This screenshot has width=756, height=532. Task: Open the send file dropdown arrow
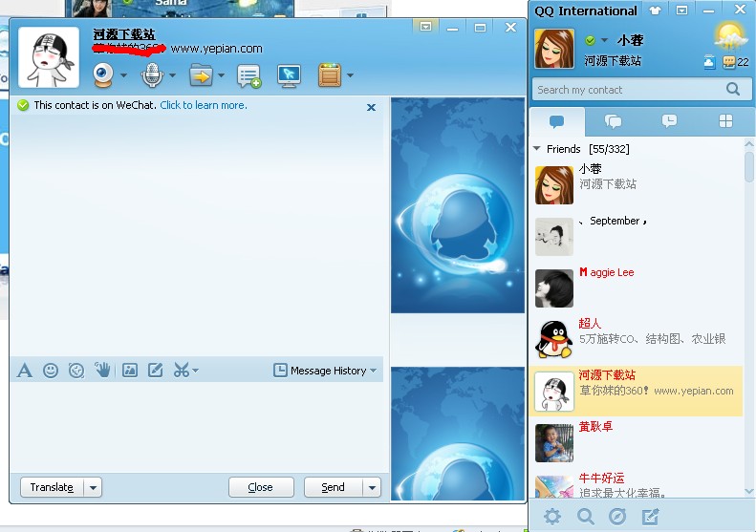[222, 75]
